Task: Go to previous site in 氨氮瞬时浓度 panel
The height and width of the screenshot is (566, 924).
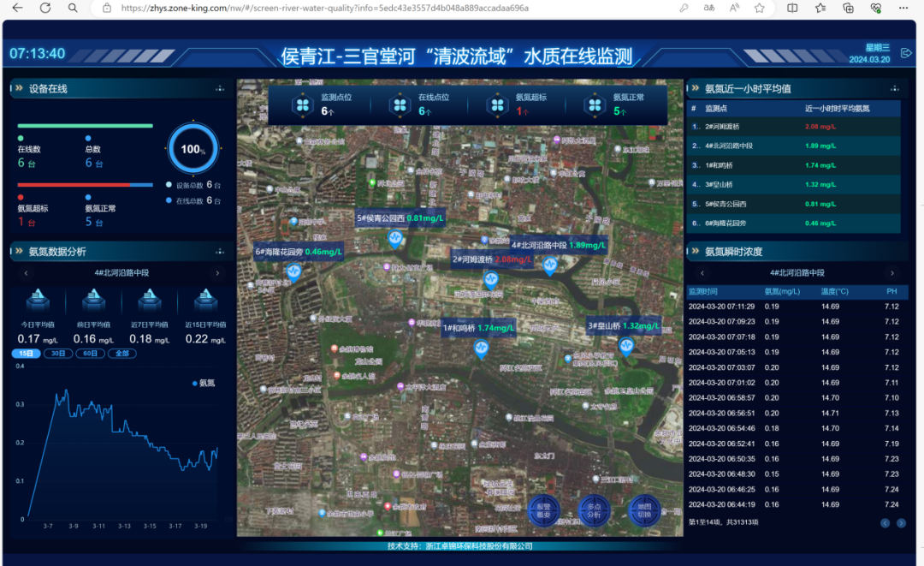Action: (x=701, y=273)
